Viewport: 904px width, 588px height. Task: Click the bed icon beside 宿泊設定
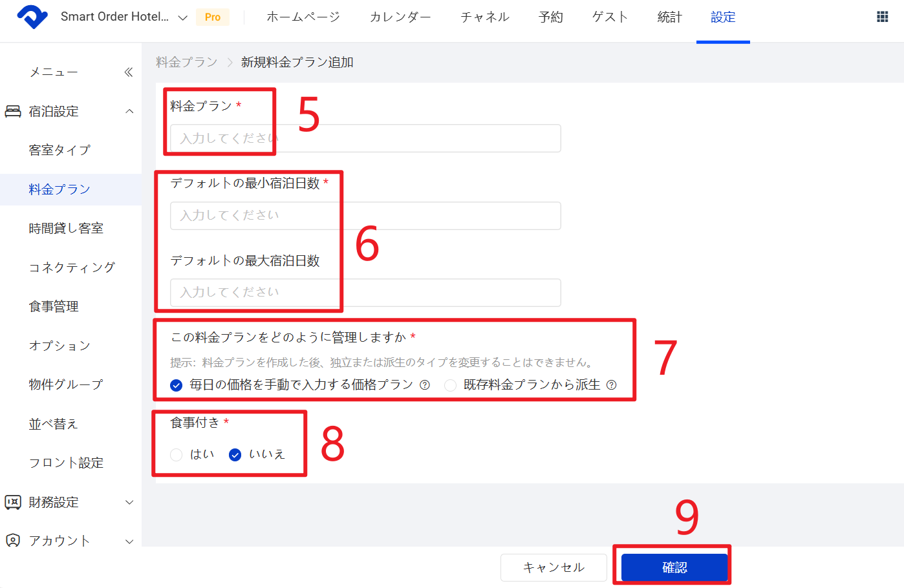tap(13, 111)
